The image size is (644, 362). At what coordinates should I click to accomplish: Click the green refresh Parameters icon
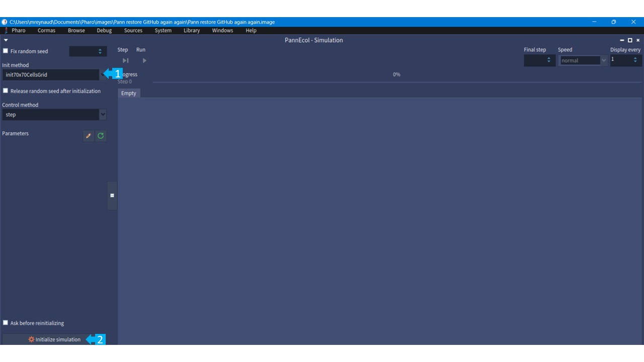[x=101, y=136]
